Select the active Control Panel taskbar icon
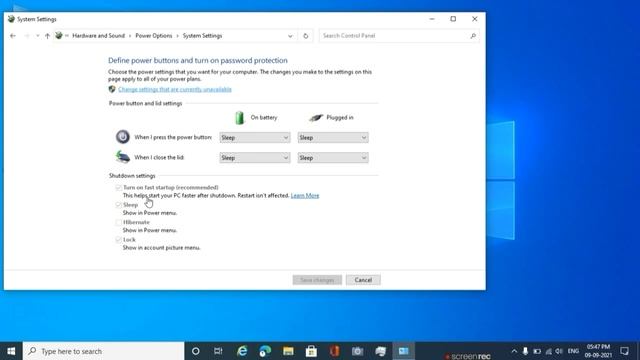 coord(404,351)
